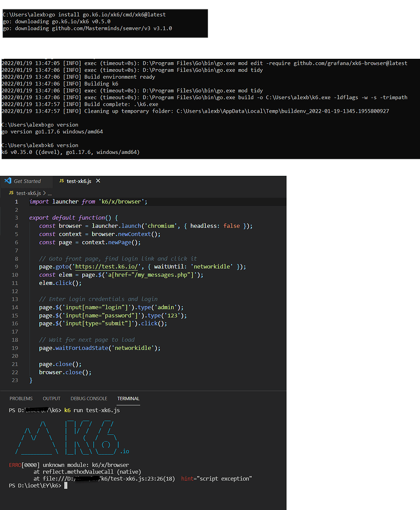Select test-xk6.js in the breadcrumb
This screenshot has height=510, width=420.
[x=28, y=193]
